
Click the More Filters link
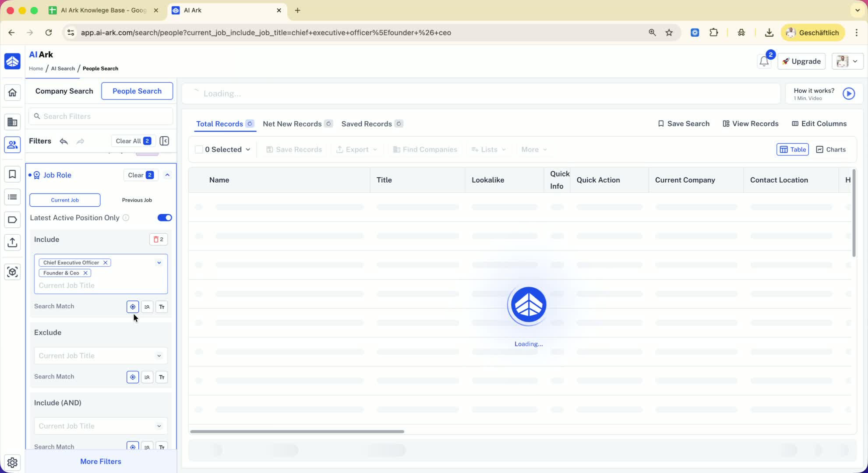coord(100,461)
